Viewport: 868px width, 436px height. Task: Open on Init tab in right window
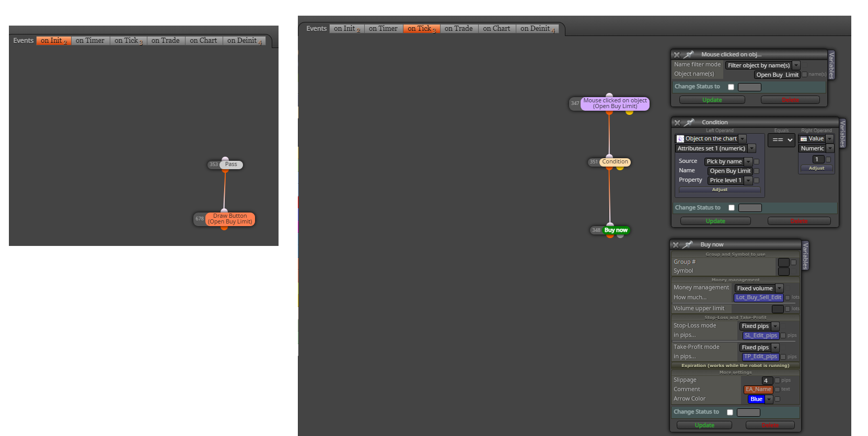coord(347,29)
